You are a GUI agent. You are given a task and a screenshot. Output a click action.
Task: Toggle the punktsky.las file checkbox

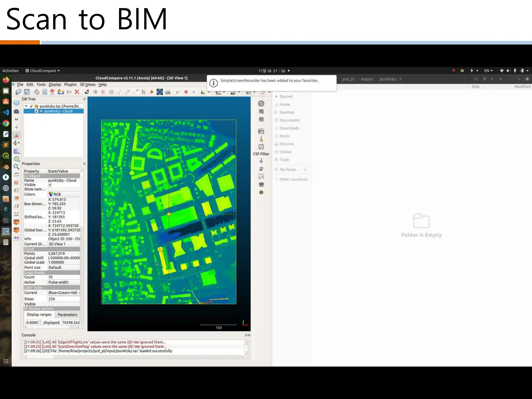coord(31,106)
